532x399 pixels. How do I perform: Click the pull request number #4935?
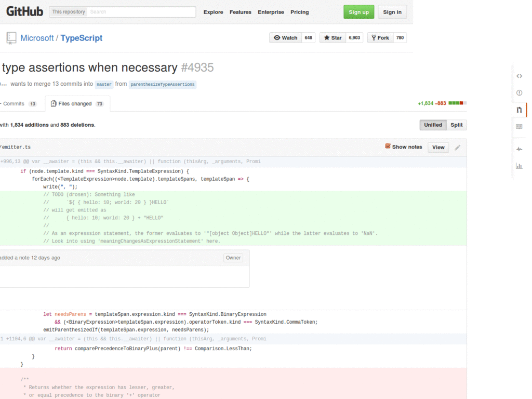[197, 68]
